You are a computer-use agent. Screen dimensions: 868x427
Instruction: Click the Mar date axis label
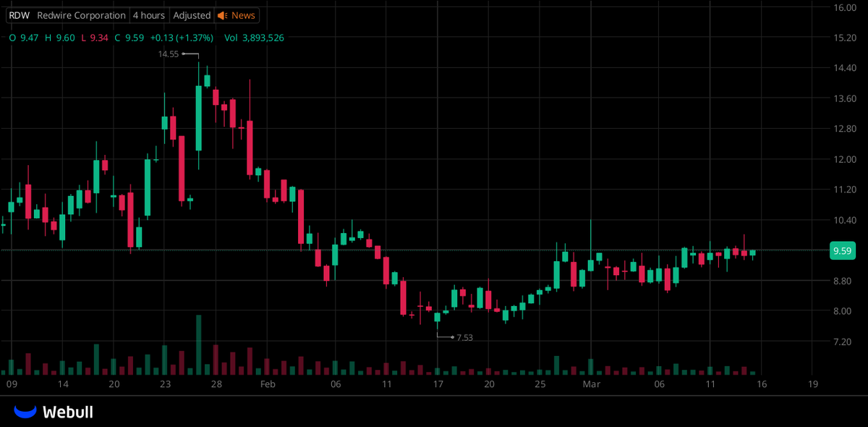pyautogui.click(x=592, y=384)
